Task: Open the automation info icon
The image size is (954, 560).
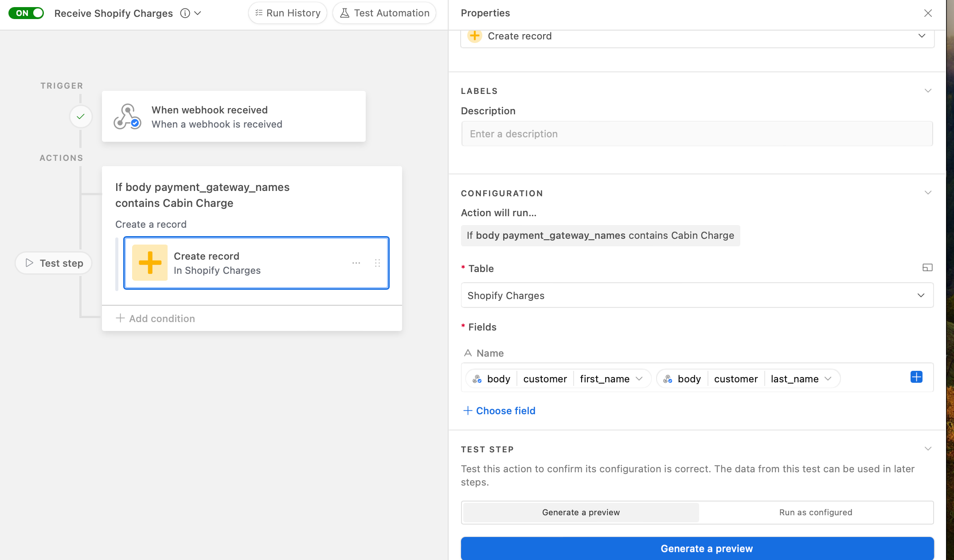Action: [x=185, y=13]
